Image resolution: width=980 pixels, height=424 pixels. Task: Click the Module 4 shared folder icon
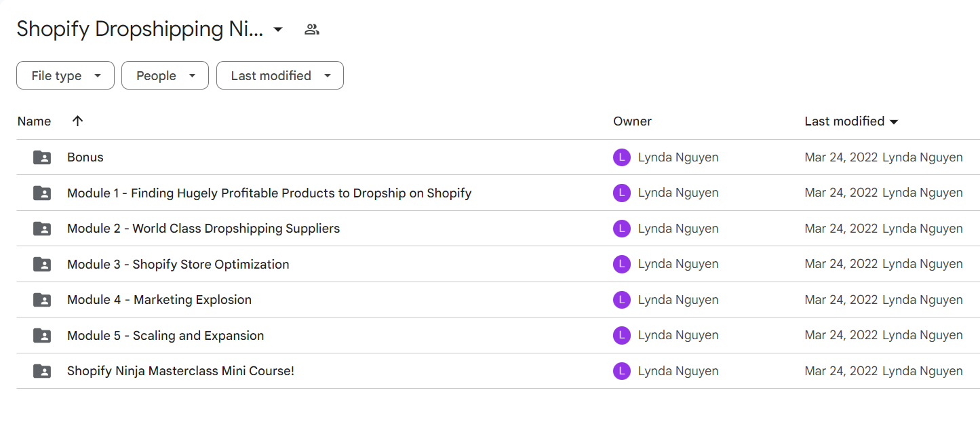(x=42, y=300)
